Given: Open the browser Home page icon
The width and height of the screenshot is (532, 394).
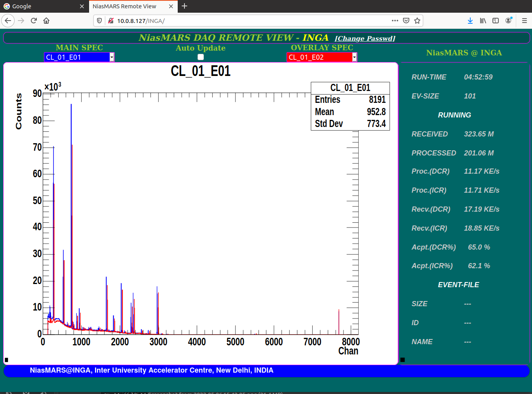Looking at the screenshot, I should [46, 21].
